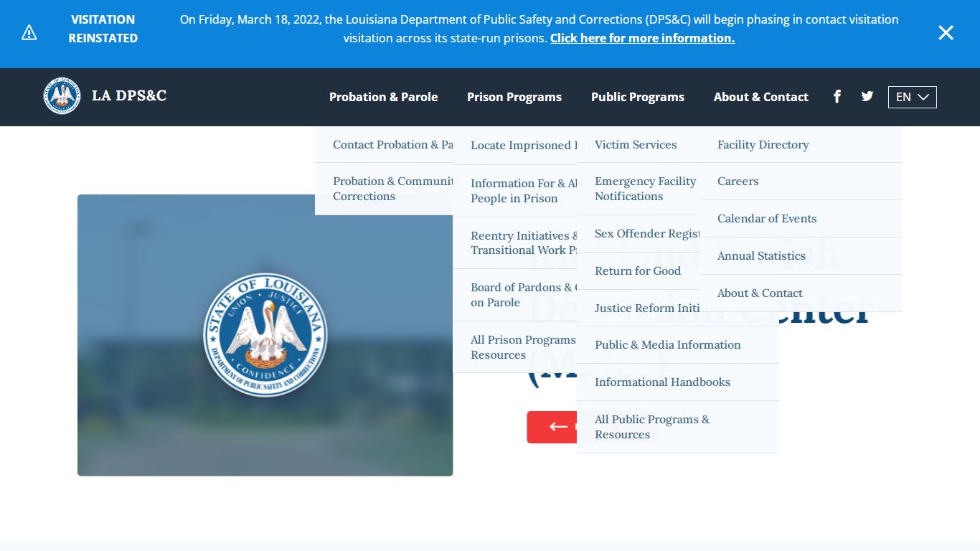Open Calendar of Events item
The image size is (980, 551).
coord(801,218)
